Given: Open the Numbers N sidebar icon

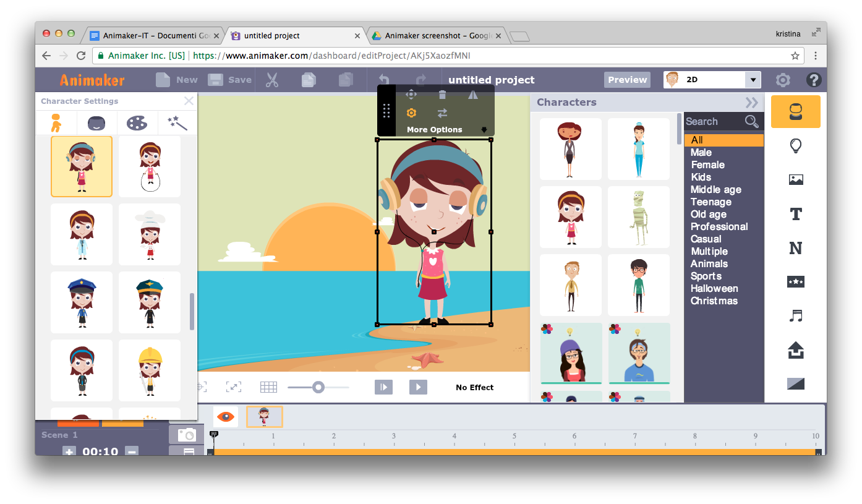Looking at the screenshot, I should tap(796, 248).
